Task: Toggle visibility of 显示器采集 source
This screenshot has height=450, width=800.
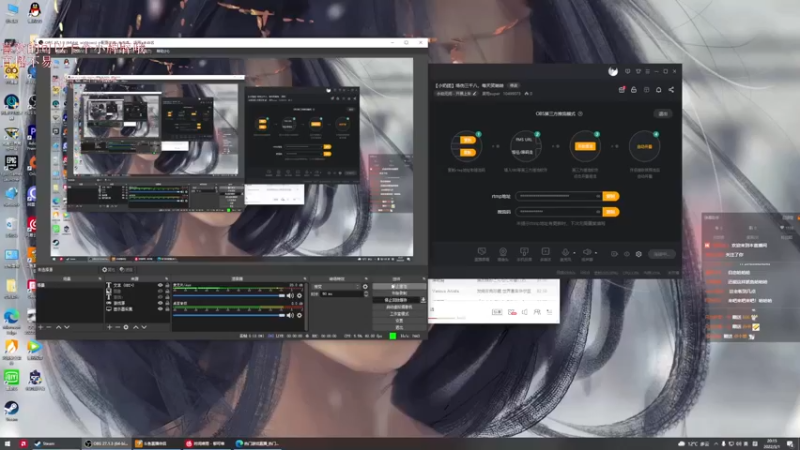Action: coord(160,309)
